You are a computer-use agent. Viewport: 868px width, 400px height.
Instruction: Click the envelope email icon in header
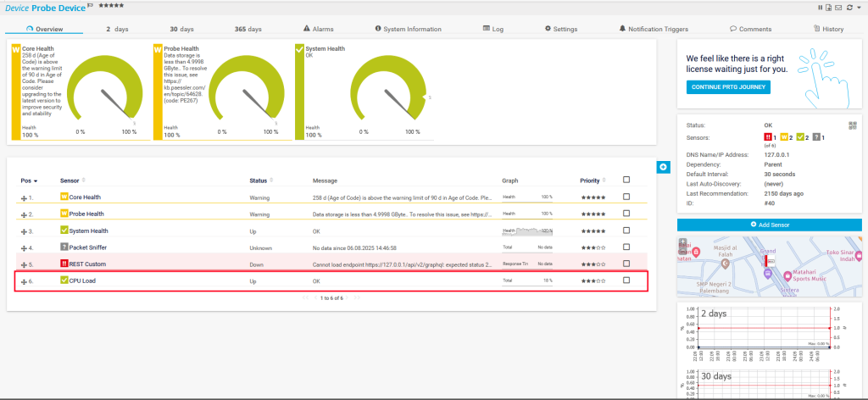[x=837, y=7]
